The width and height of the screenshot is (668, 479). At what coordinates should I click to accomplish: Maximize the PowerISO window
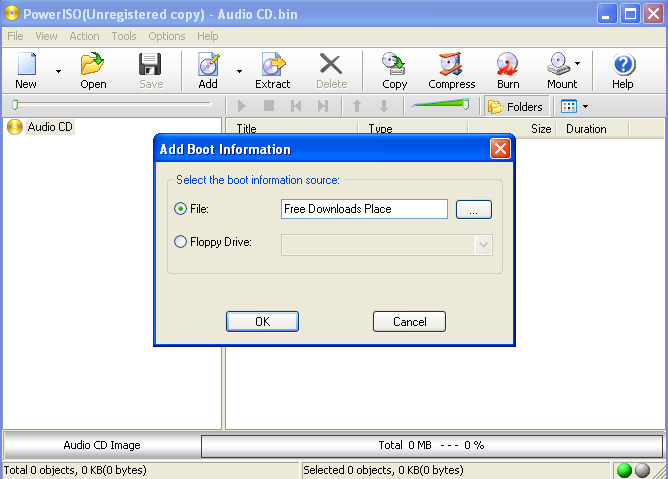pyautogui.click(x=630, y=14)
